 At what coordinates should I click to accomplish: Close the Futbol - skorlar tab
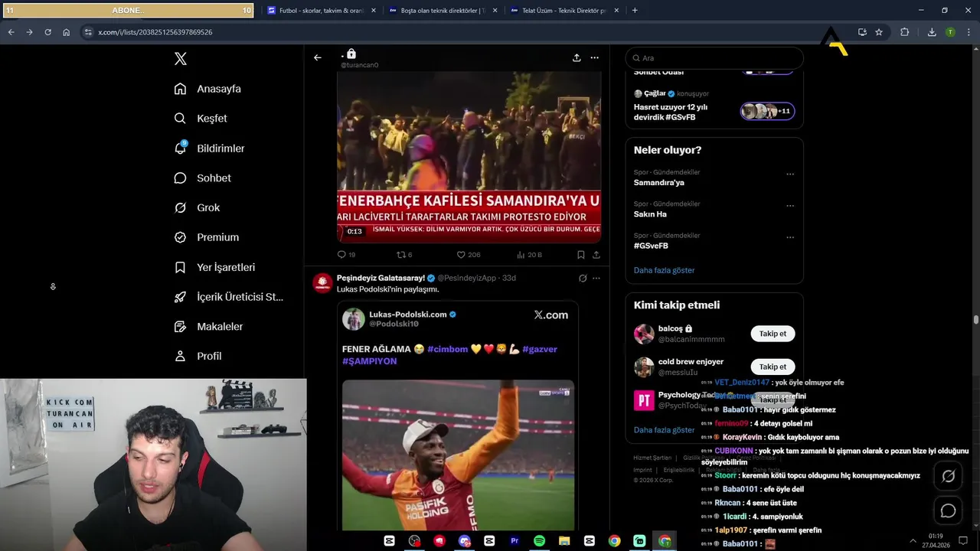374,11
